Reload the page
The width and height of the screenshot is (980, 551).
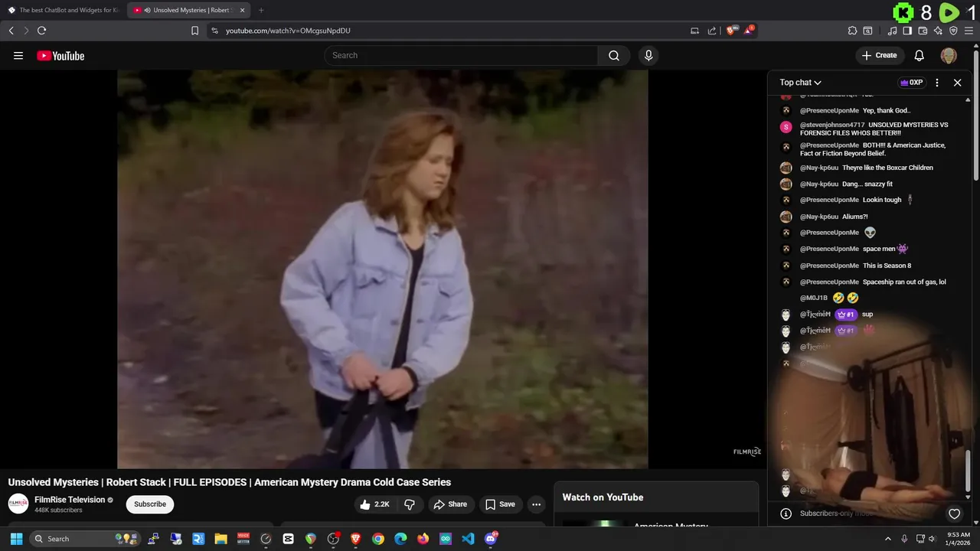tap(41, 31)
